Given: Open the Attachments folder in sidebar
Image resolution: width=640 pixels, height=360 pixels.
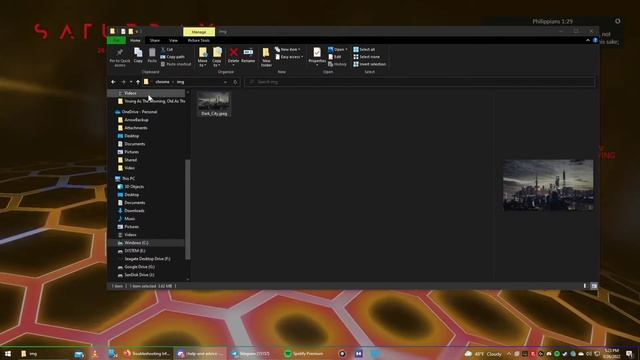Looking at the screenshot, I should 136,128.
